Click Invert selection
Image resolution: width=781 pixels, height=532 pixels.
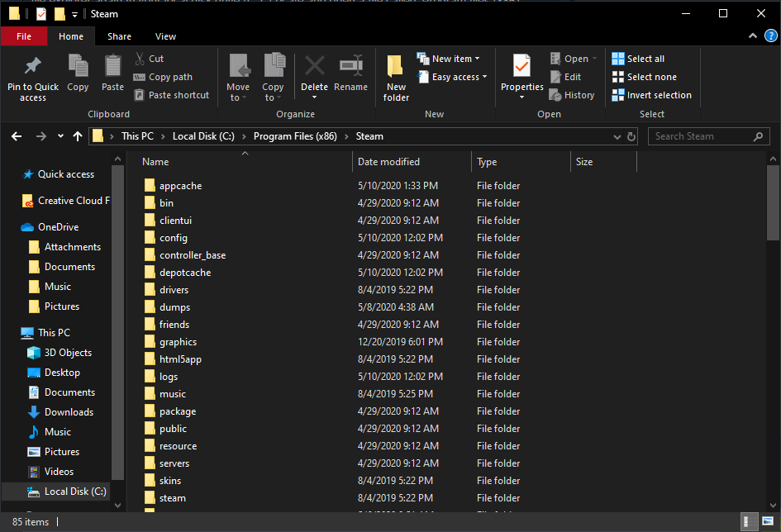click(651, 95)
